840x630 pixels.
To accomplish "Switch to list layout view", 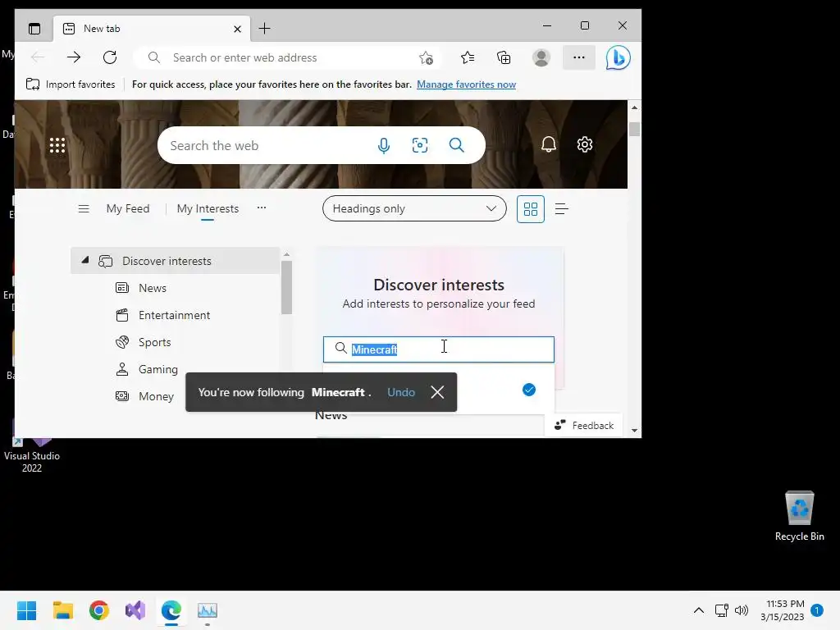I will [x=561, y=209].
